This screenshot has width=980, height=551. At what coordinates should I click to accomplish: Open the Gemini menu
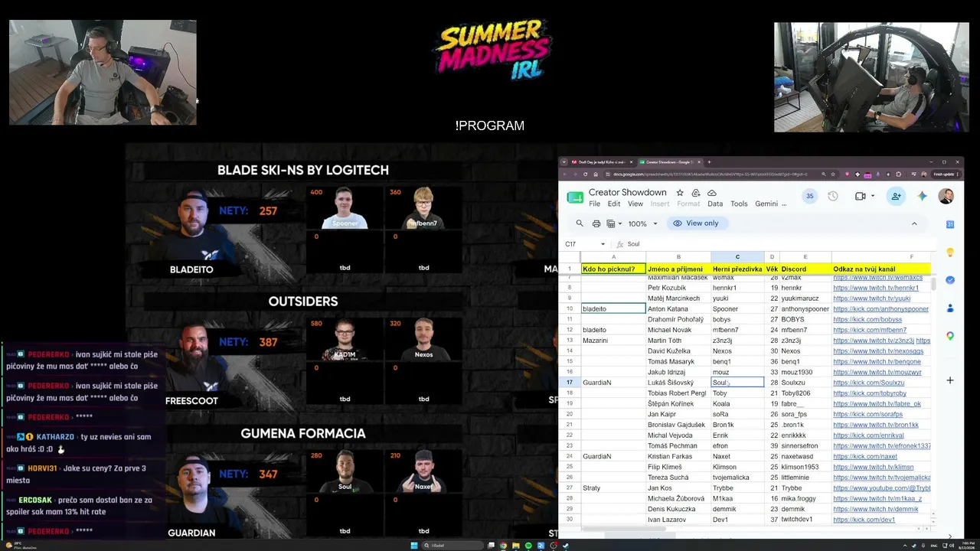coord(766,204)
